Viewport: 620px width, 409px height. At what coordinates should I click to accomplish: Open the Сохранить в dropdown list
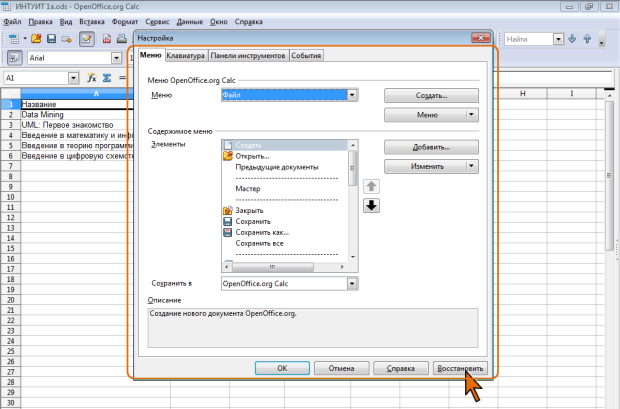pyautogui.click(x=352, y=284)
